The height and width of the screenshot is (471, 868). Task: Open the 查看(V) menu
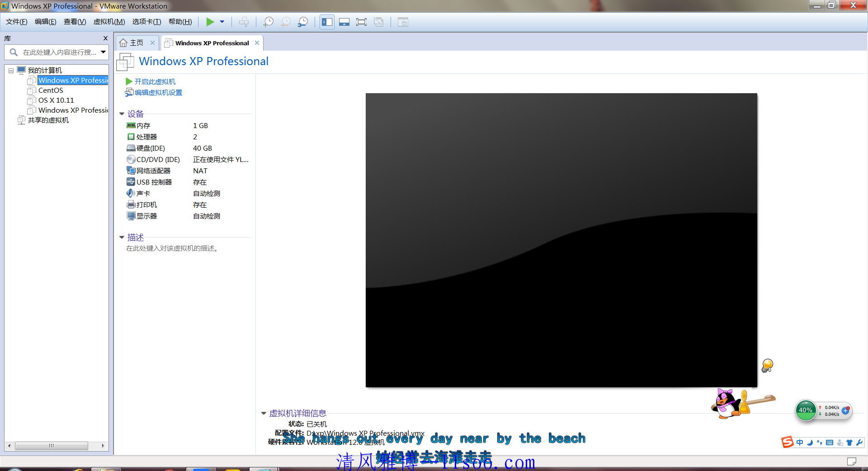[x=75, y=22]
